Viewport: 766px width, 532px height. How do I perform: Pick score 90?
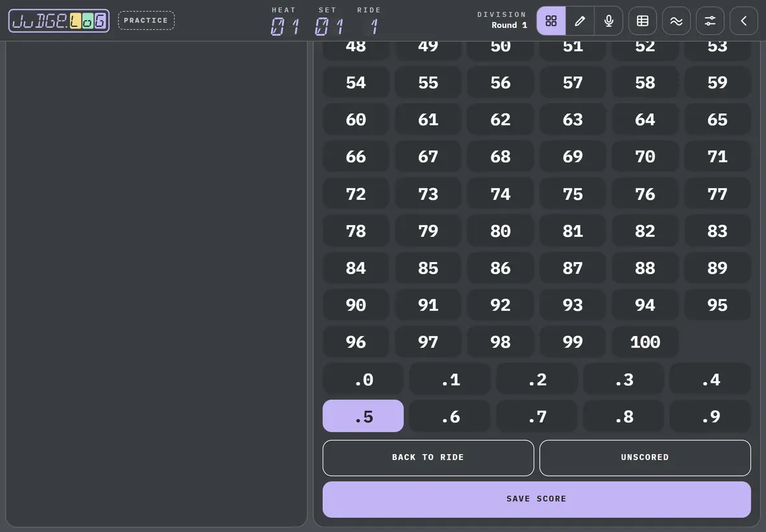[356, 304]
